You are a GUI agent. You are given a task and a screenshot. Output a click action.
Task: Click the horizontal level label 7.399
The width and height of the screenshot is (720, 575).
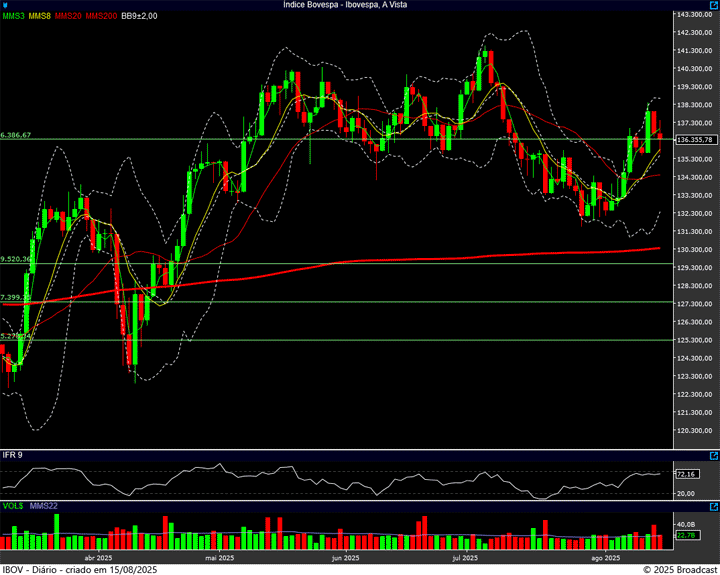(x=14, y=298)
